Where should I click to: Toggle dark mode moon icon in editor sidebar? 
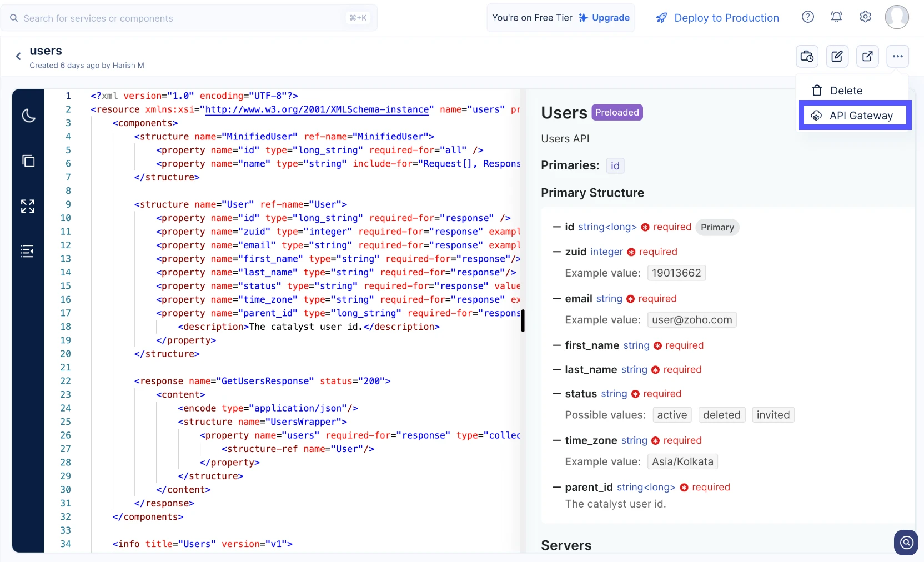(28, 116)
